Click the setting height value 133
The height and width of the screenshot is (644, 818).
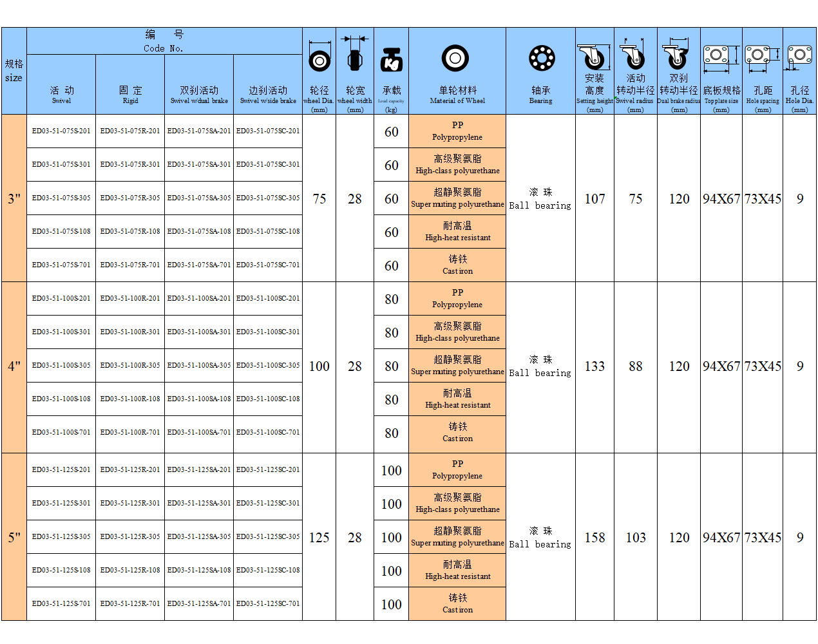coord(594,366)
